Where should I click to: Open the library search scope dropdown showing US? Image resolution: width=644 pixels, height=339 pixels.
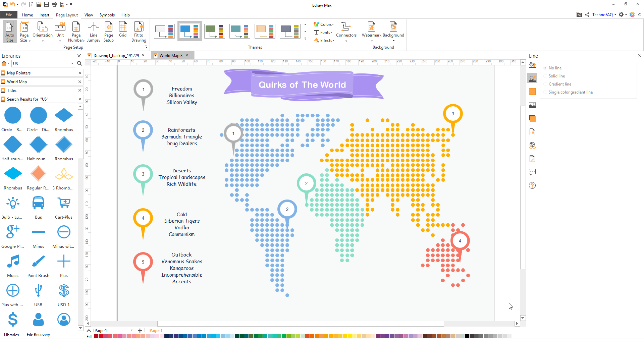[72, 63]
